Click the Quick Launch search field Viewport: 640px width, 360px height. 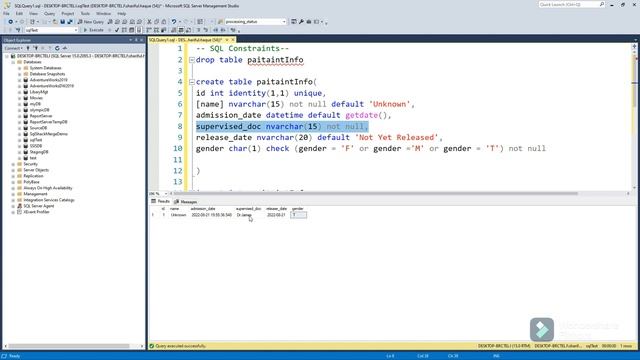(571, 4)
